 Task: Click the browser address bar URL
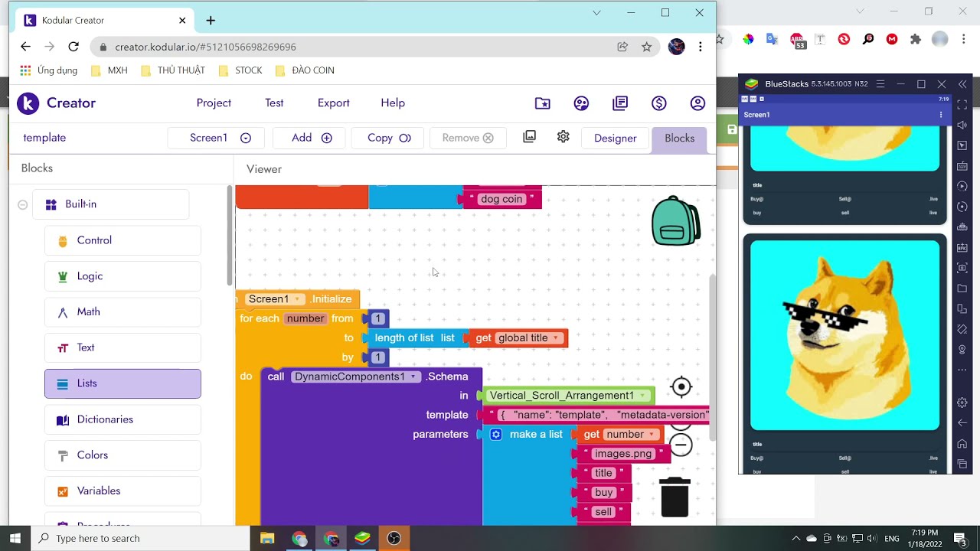205,47
